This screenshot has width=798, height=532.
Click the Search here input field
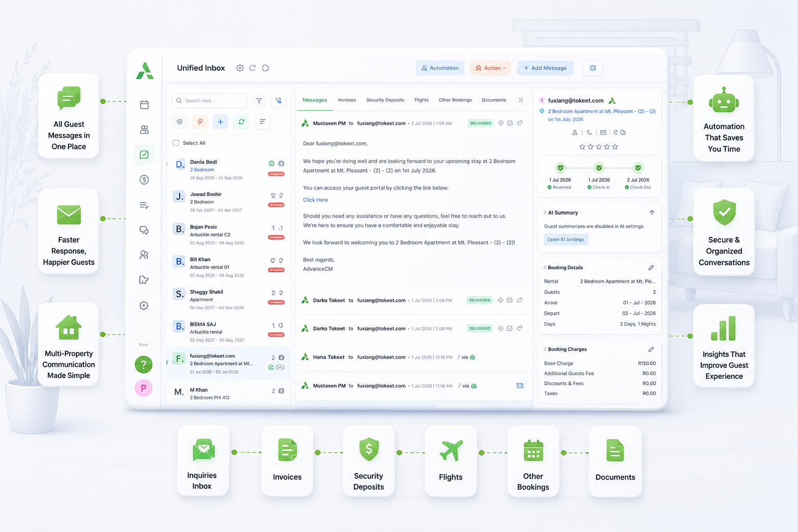209,101
